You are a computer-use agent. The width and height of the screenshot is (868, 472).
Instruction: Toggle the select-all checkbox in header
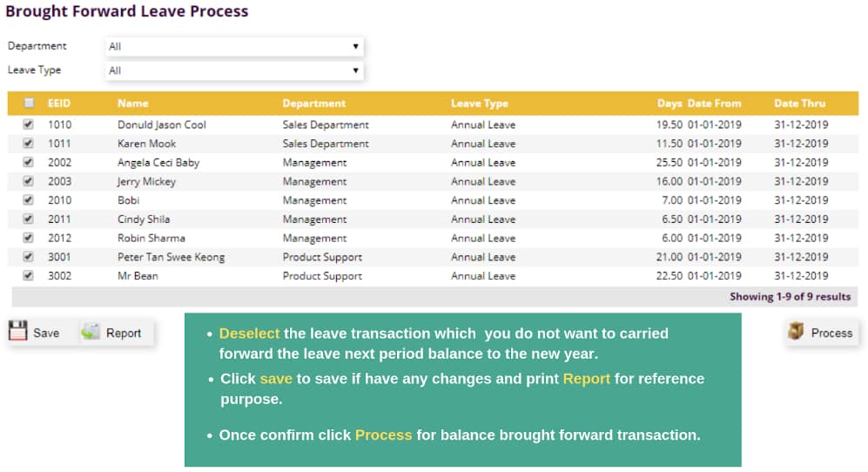29,103
